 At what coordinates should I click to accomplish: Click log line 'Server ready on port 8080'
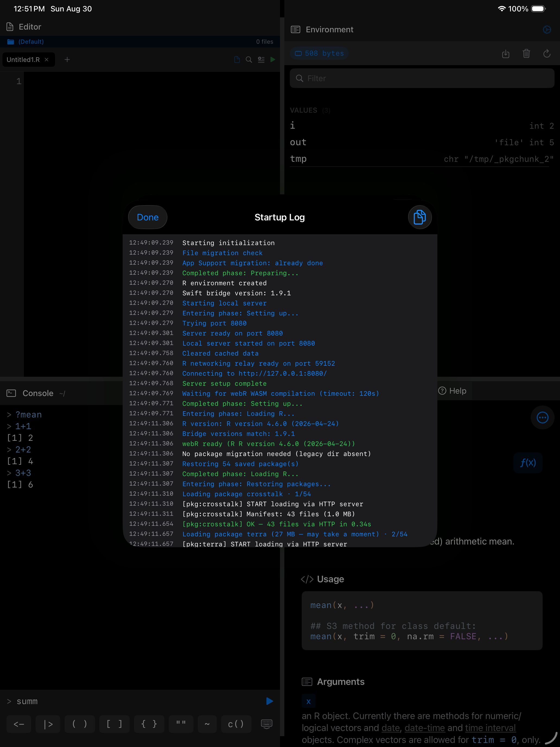(x=233, y=333)
